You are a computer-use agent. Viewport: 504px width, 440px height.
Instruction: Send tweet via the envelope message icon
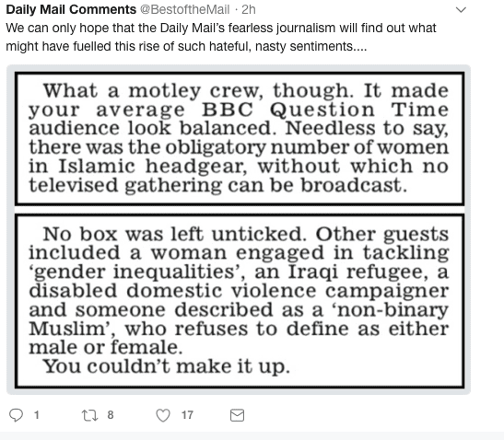click(237, 415)
